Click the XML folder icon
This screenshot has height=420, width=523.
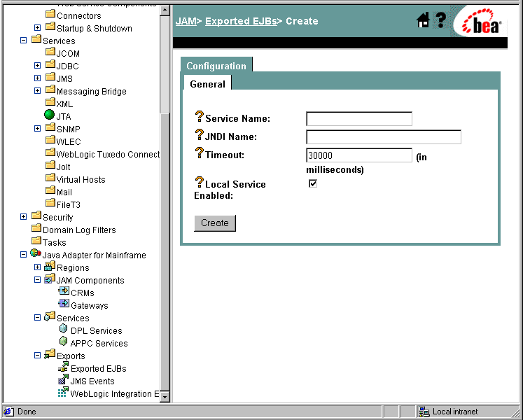[x=50, y=101]
